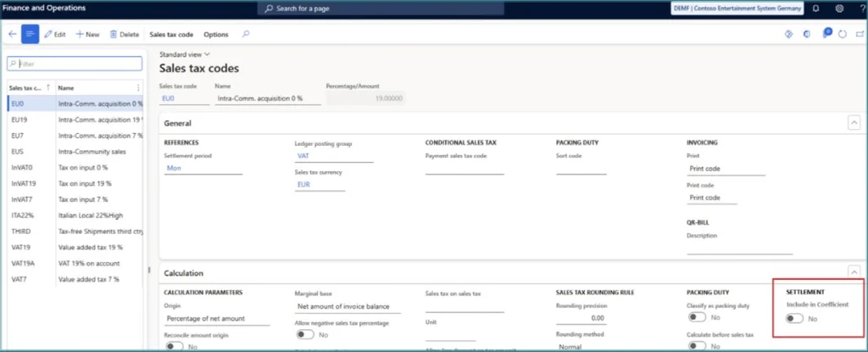Toggle Include in Coefficient switch
This screenshot has width=868, height=352.
(x=794, y=319)
